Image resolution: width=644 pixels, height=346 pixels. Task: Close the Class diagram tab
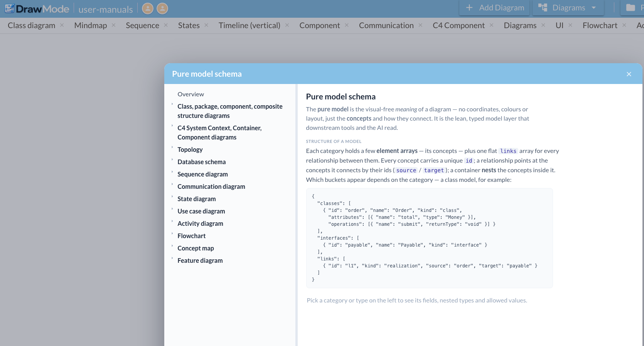[62, 25]
